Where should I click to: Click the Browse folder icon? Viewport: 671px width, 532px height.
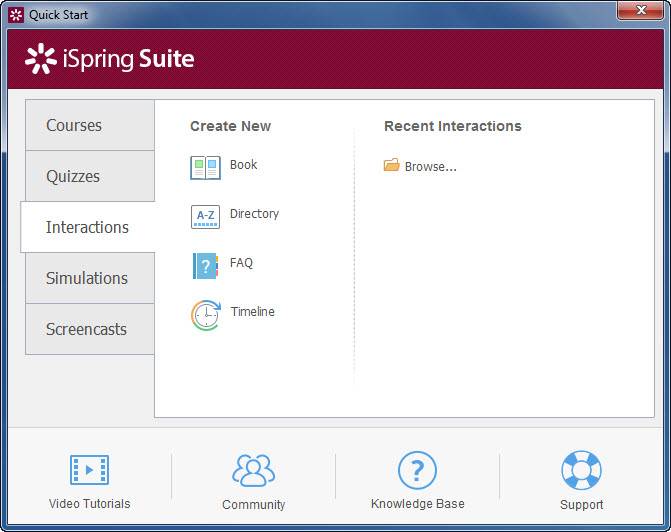click(x=392, y=165)
